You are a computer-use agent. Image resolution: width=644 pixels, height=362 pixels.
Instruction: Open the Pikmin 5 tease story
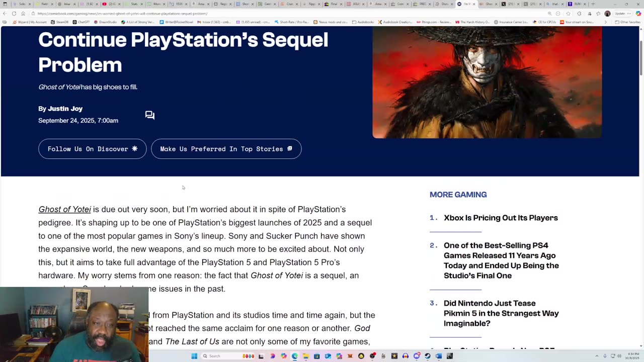pyautogui.click(x=501, y=313)
